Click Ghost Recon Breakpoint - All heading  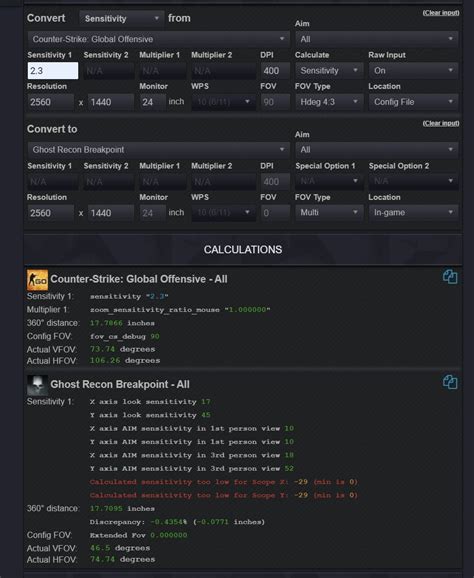[120, 384]
